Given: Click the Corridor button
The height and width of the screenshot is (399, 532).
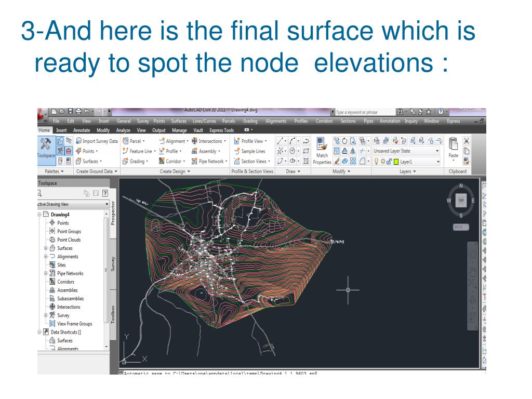Looking at the screenshot, I should click(x=172, y=162).
